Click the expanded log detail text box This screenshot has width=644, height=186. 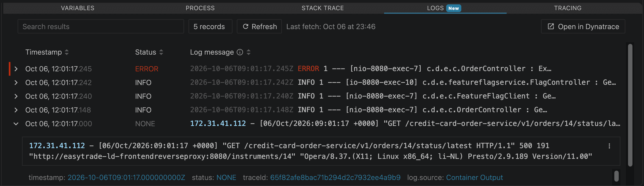point(321,151)
